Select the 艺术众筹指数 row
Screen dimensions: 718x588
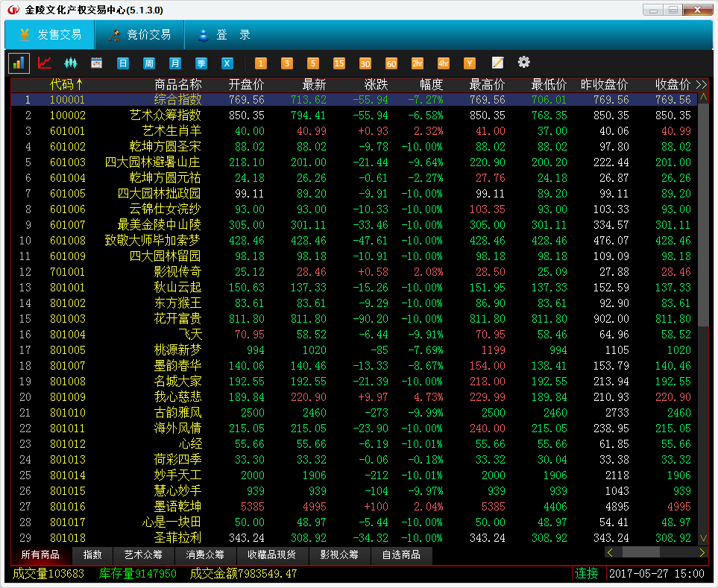354,116
